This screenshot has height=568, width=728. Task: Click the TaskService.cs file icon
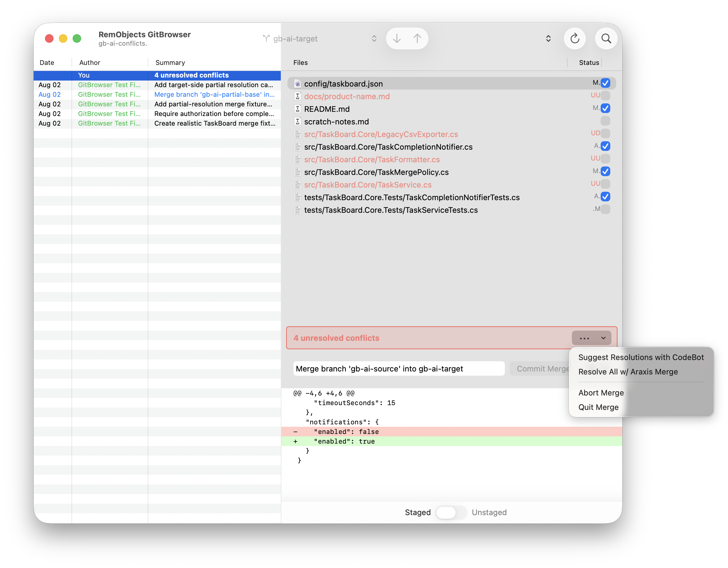(298, 185)
